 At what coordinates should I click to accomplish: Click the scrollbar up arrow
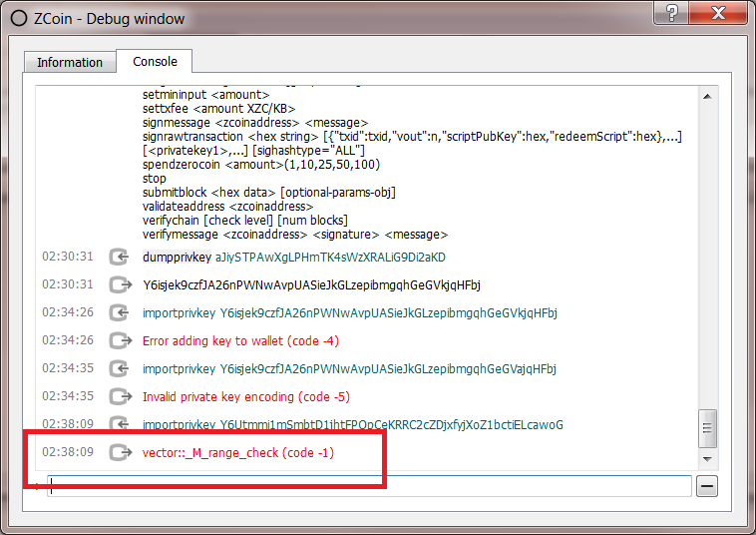pos(707,97)
